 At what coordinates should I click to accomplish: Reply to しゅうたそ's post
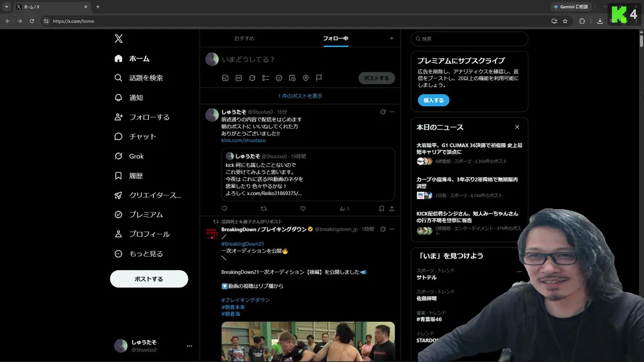224,209
